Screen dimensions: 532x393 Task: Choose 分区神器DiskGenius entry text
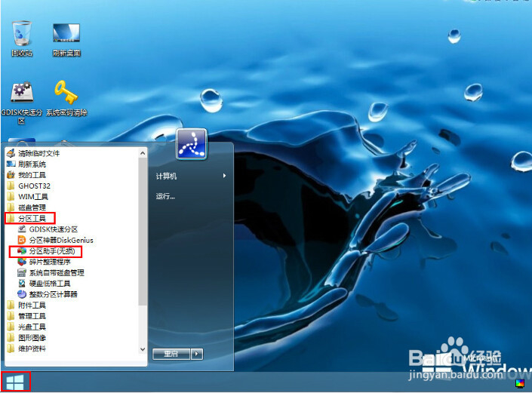point(61,240)
